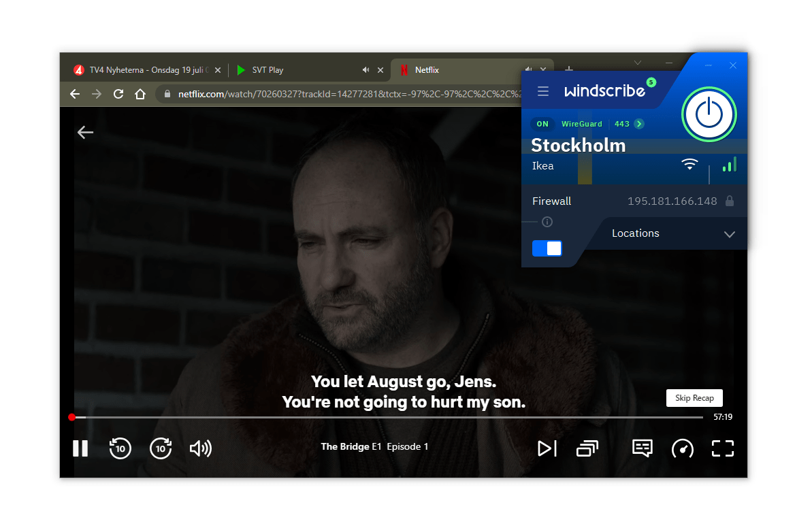
Task: Click browser forward button
Action: (97, 94)
